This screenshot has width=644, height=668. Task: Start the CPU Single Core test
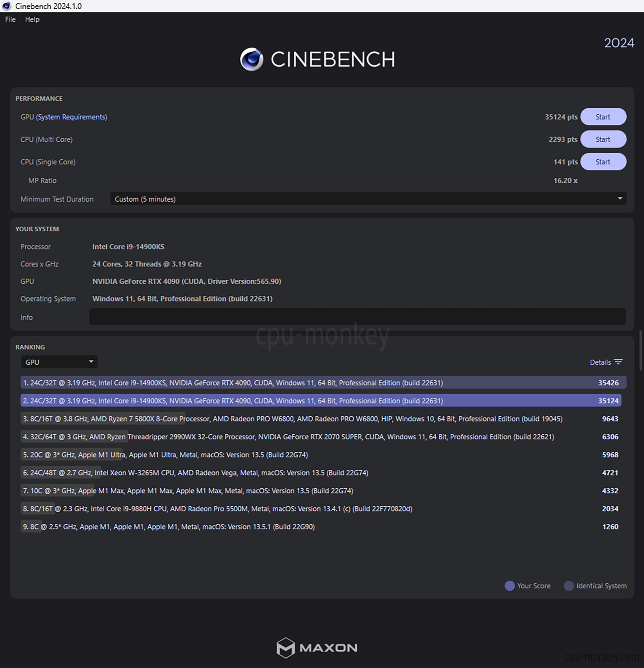[603, 162]
